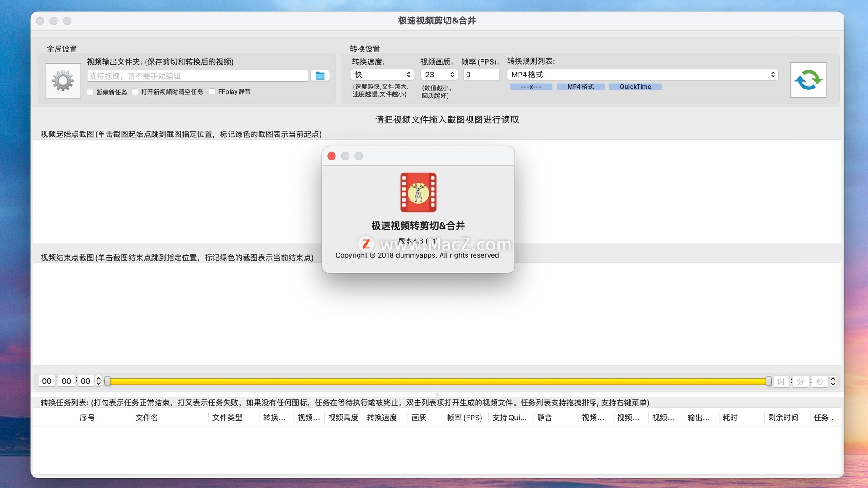Select the MP4格式 rule tag
The width and height of the screenshot is (868, 488).
point(580,87)
